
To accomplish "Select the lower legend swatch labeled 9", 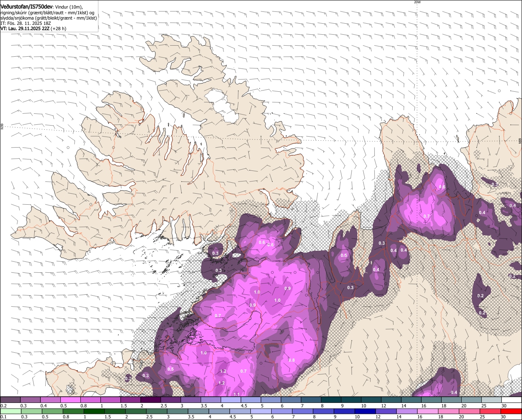I will click(x=344, y=411).
